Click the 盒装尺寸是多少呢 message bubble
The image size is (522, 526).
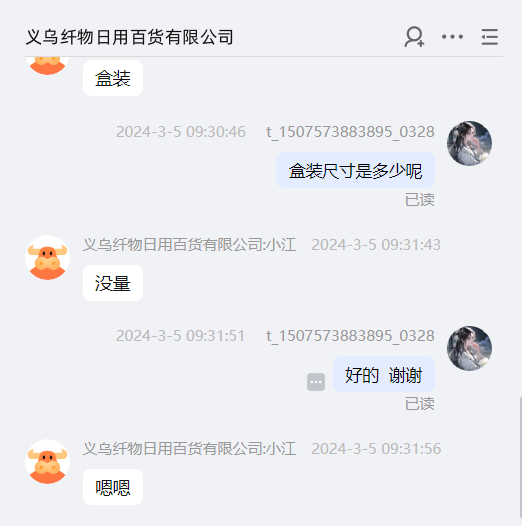click(x=355, y=170)
